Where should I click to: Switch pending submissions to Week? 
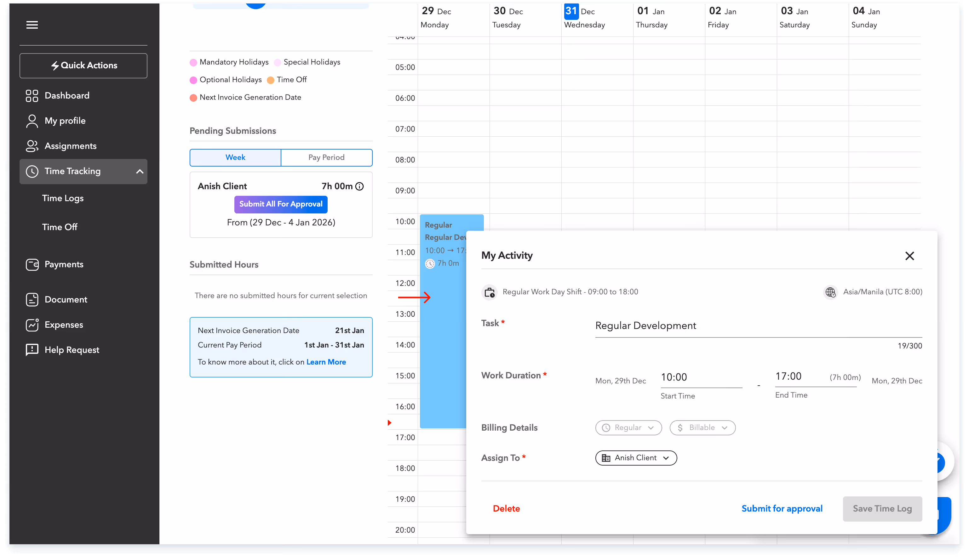click(235, 158)
